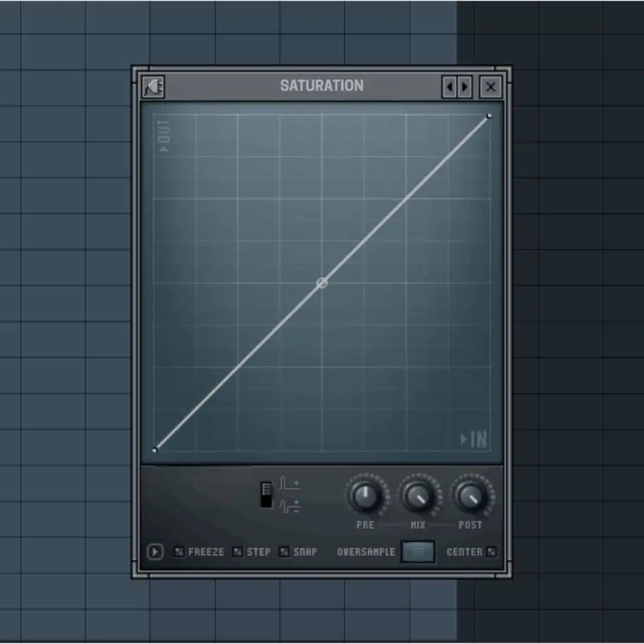Viewport: 644px width, 644px height.
Task: Toggle the unipolar/bipolar mode switch
Action: 267,494
